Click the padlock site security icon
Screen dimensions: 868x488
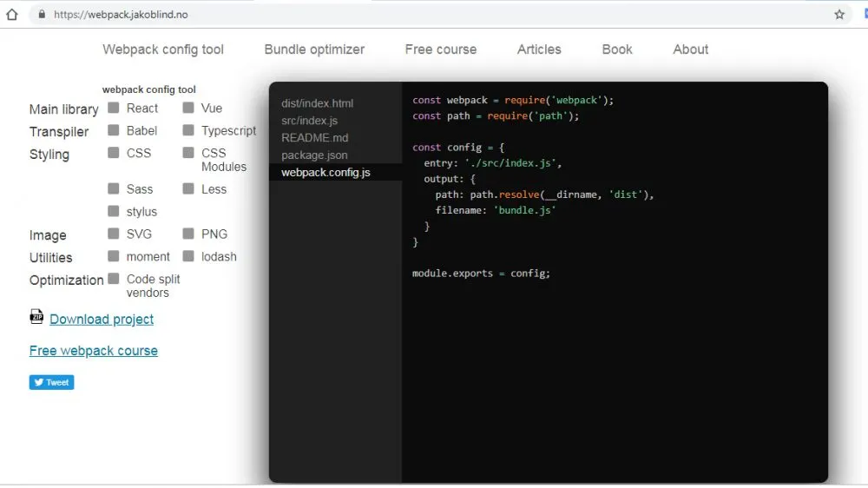pyautogui.click(x=42, y=15)
